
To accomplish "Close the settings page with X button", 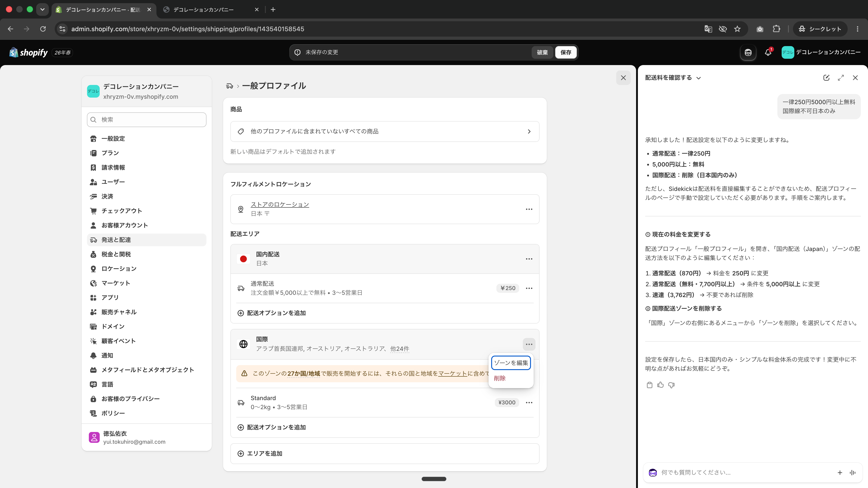I will (x=623, y=78).
